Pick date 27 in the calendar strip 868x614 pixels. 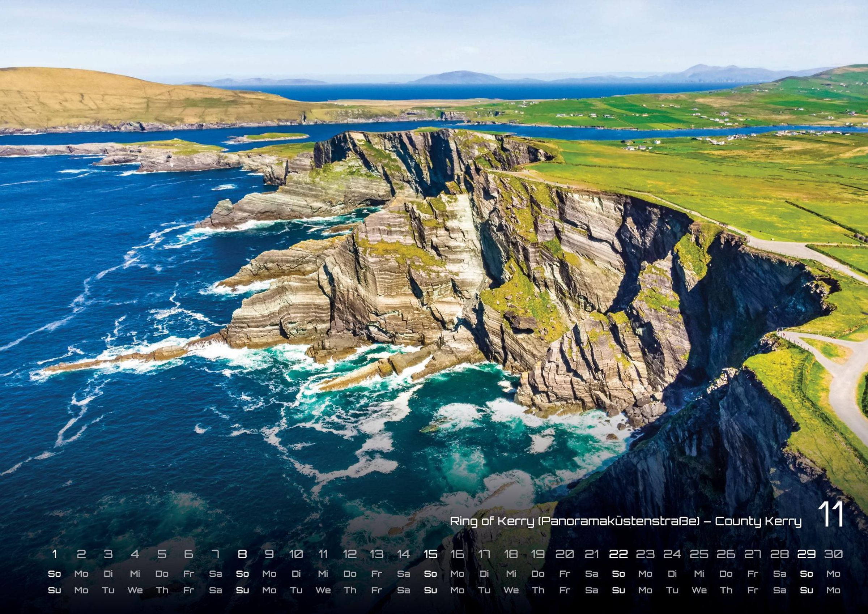[752, 554]
